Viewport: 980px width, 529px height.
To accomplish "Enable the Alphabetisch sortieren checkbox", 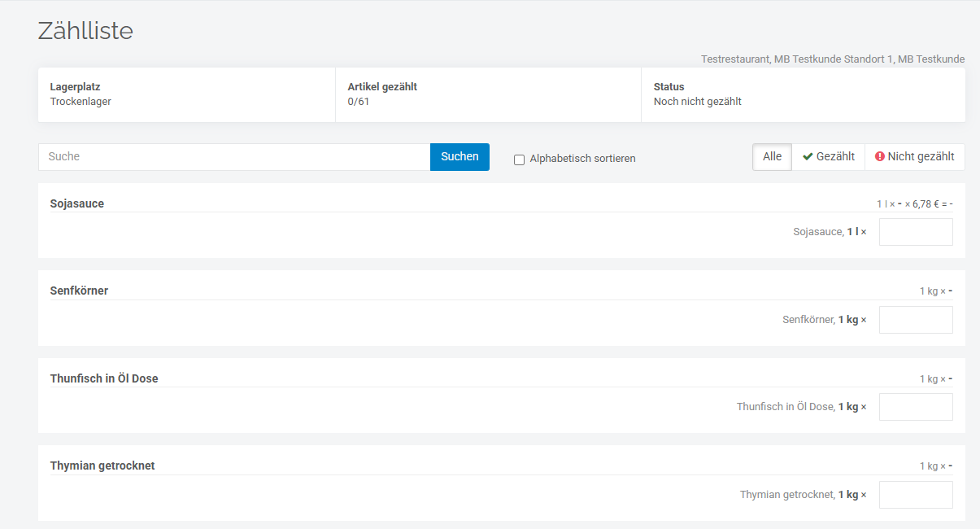I will 519,160.
